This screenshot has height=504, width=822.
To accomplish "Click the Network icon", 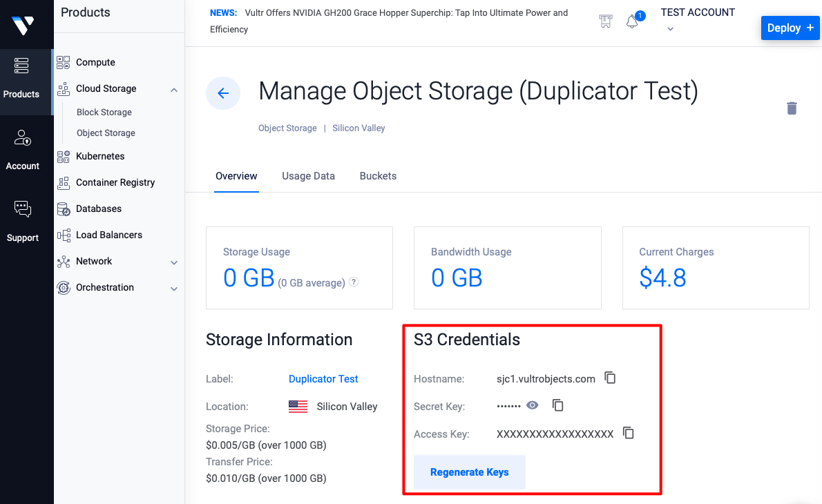I will pos(64,262).
